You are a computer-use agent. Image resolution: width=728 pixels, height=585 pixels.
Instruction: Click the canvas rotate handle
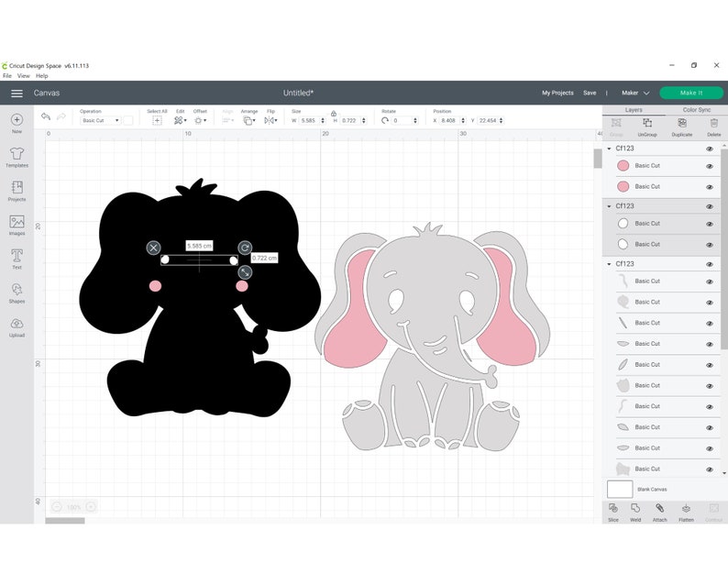(245, 248)
